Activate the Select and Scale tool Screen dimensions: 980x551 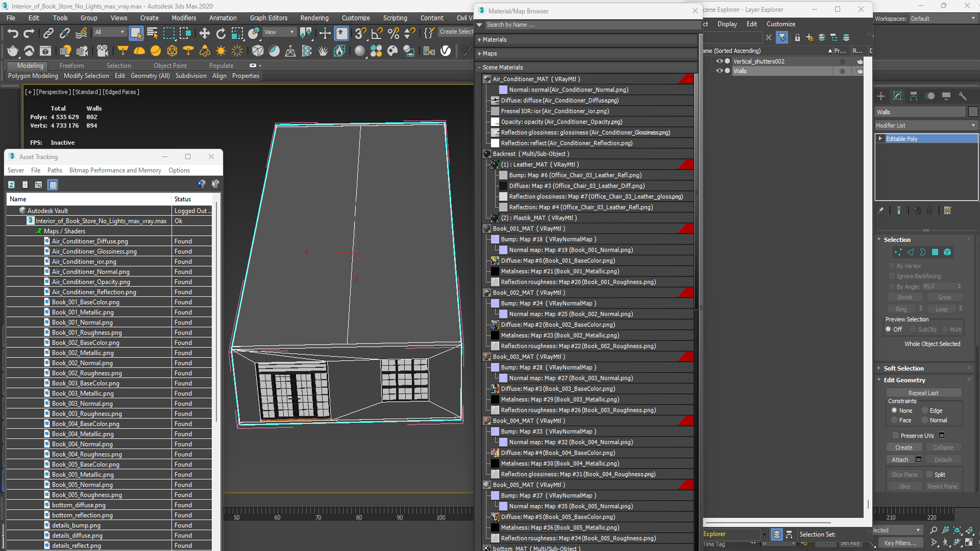pos(237,34)
